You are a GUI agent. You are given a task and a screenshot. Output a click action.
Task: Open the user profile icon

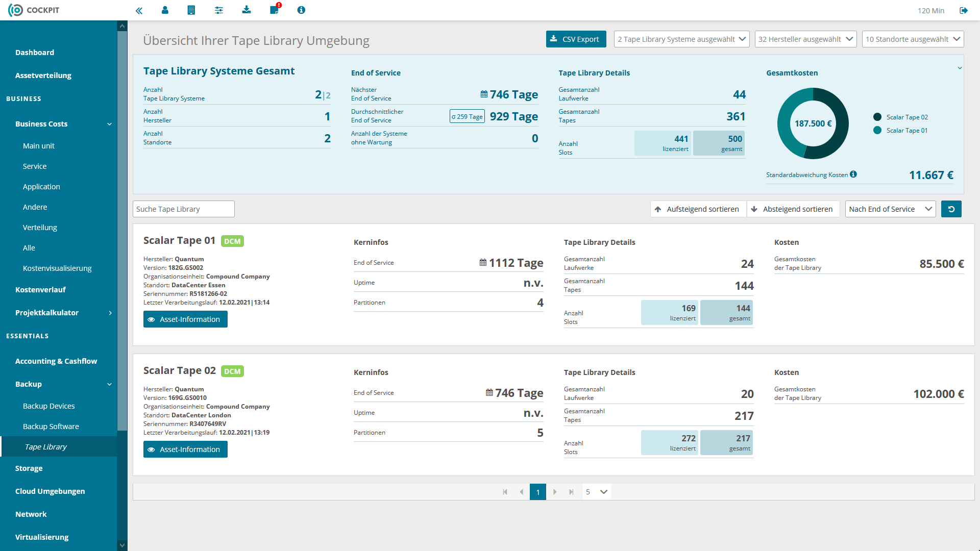[165, 10]
